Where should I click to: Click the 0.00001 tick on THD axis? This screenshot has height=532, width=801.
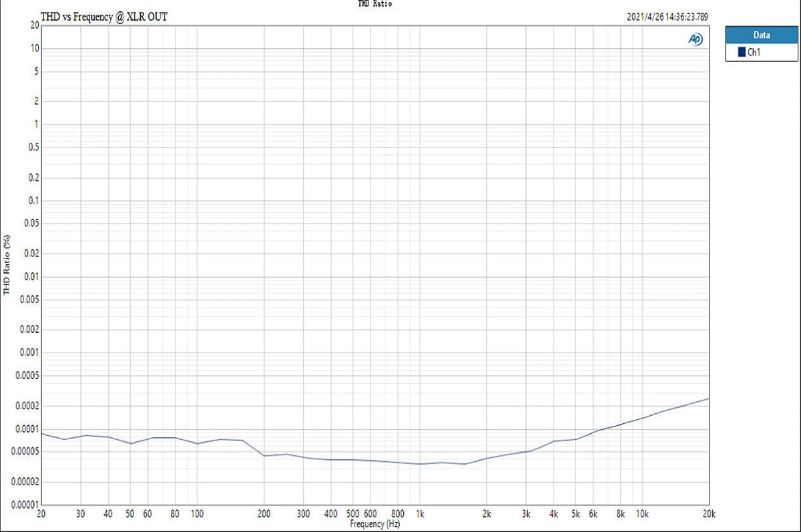coord(23,505)
